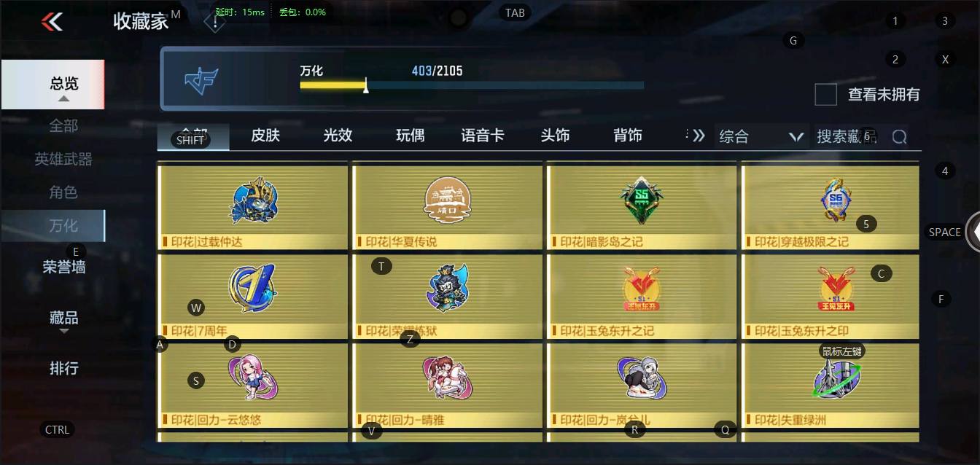Expand more category tabs with double chevron

point(699,136)
